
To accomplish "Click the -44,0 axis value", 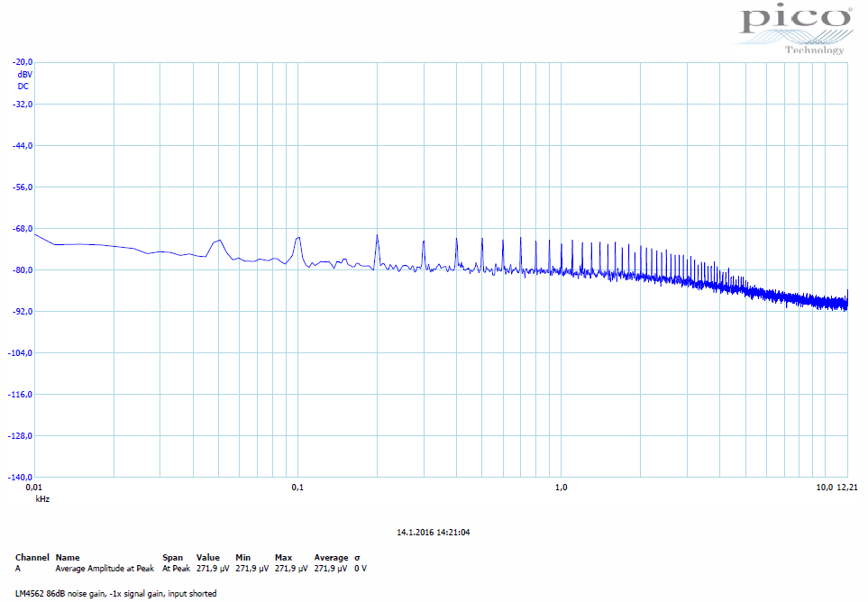I will 23,145.
